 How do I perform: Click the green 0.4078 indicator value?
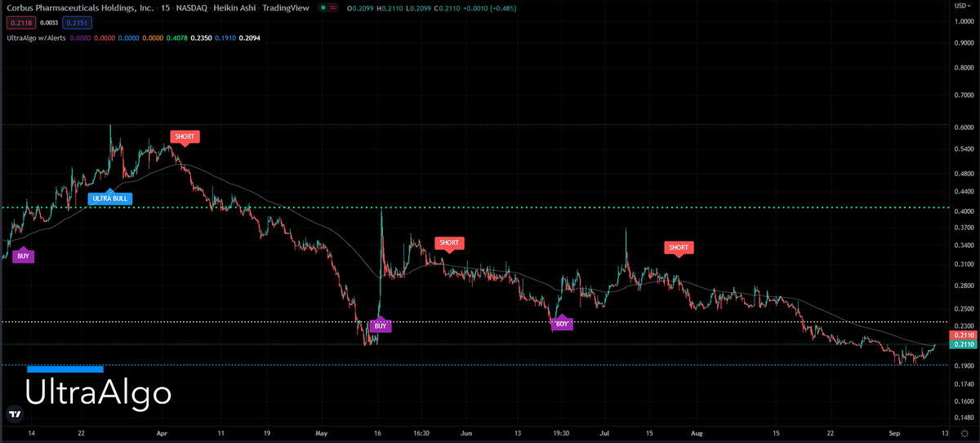176,38
